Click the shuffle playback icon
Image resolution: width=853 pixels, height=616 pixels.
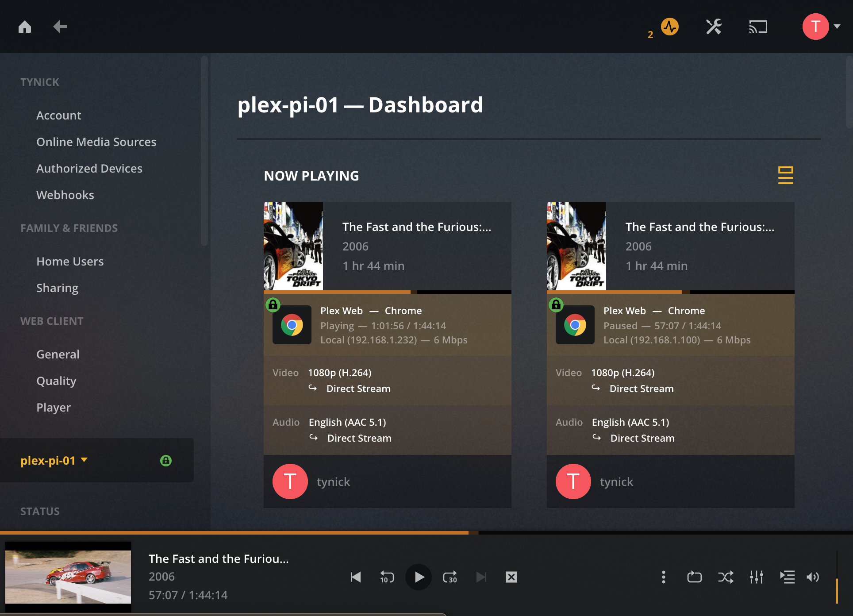(726, 576)
